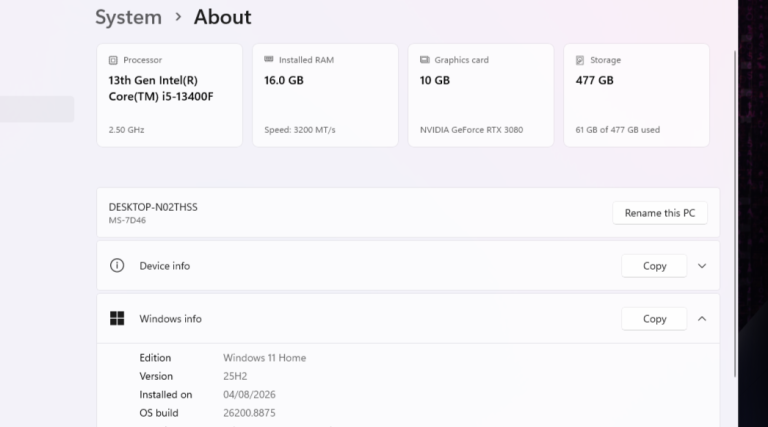768x427 pixels.
Task: Expand the Device info section chevron
Action: [702, 266]
